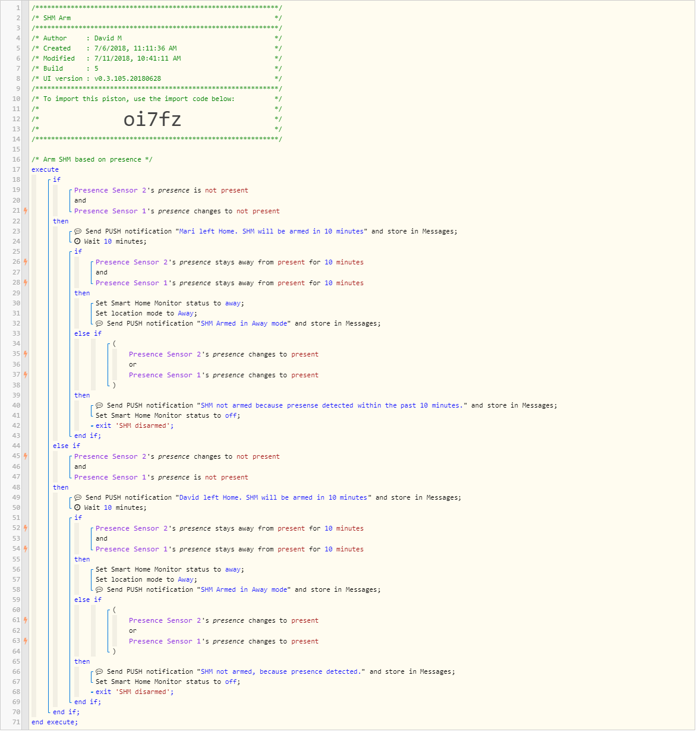Click "Set location mode to Away" on line 57
700x735 pixels.
pos(146,580)
